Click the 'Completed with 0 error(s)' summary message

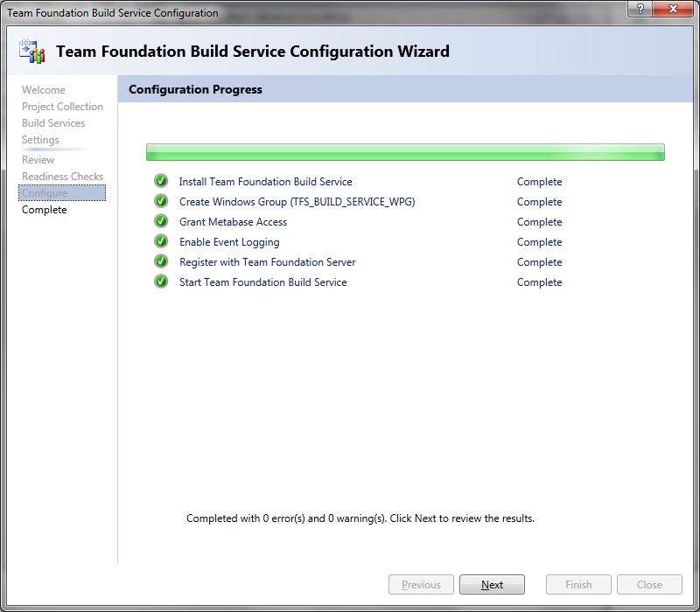[360, 518]
